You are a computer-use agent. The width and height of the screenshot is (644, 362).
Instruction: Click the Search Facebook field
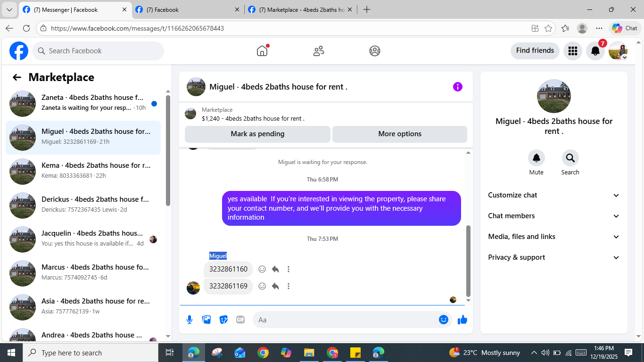coord(98,51)
